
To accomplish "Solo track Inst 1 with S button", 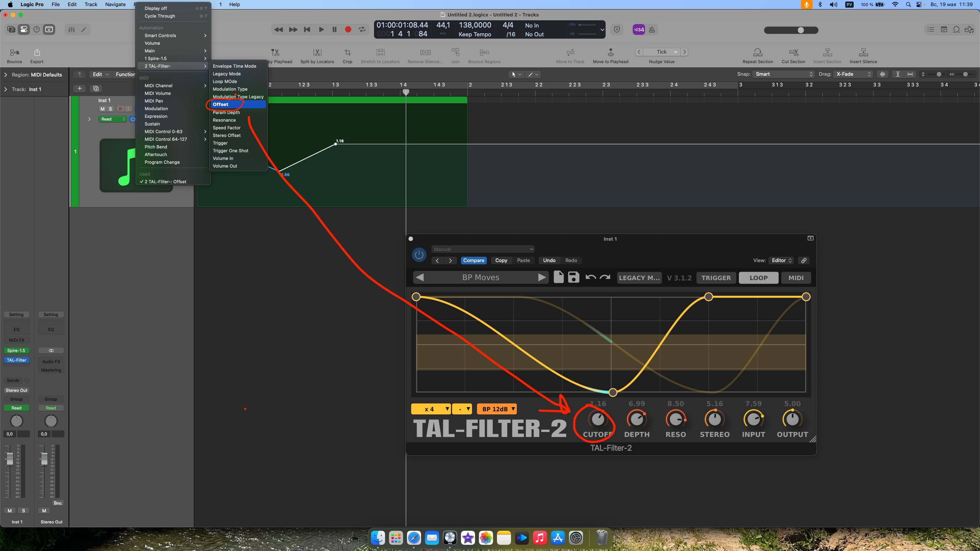I will pyautogui.click(x=111, y=109).
